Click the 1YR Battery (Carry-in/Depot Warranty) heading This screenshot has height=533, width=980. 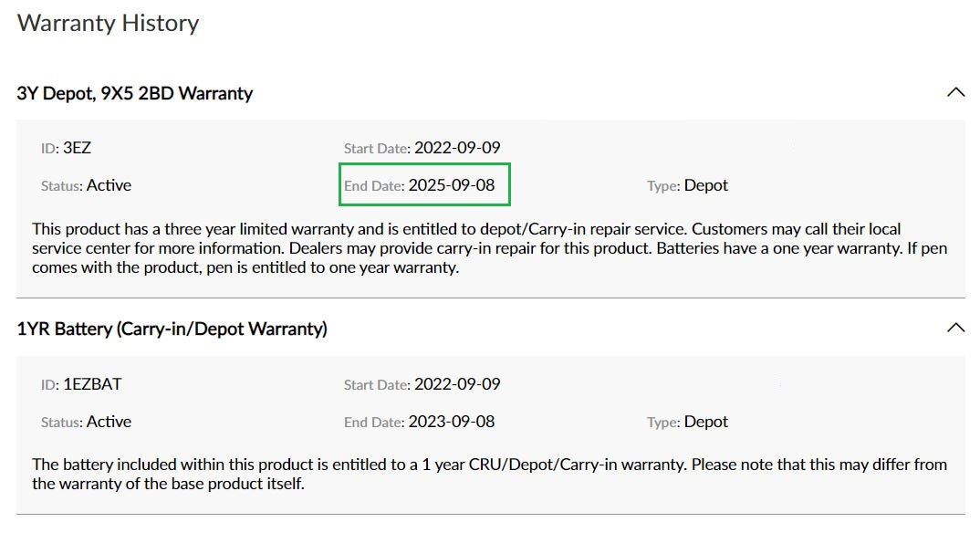pyautogui.click(x=172, y=329)
